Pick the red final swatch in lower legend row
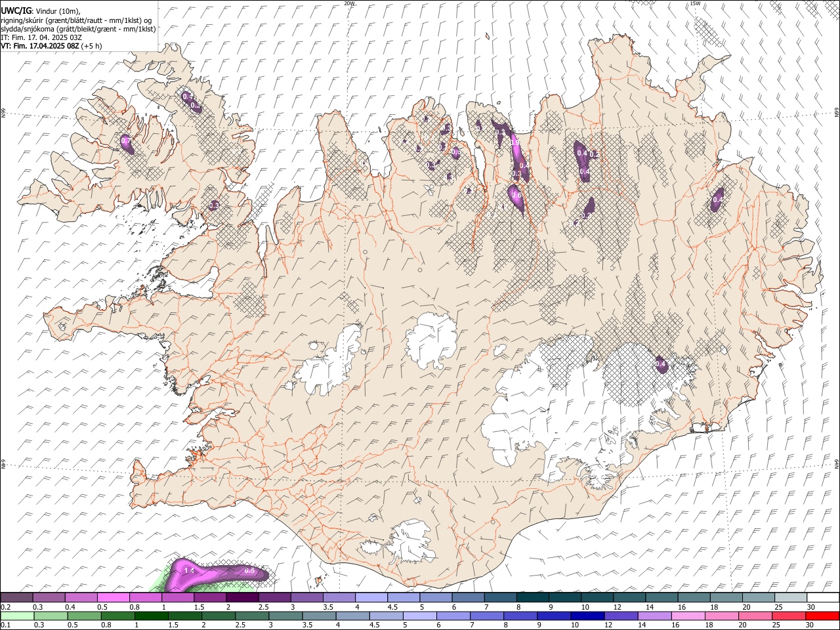 pos(822,616)
